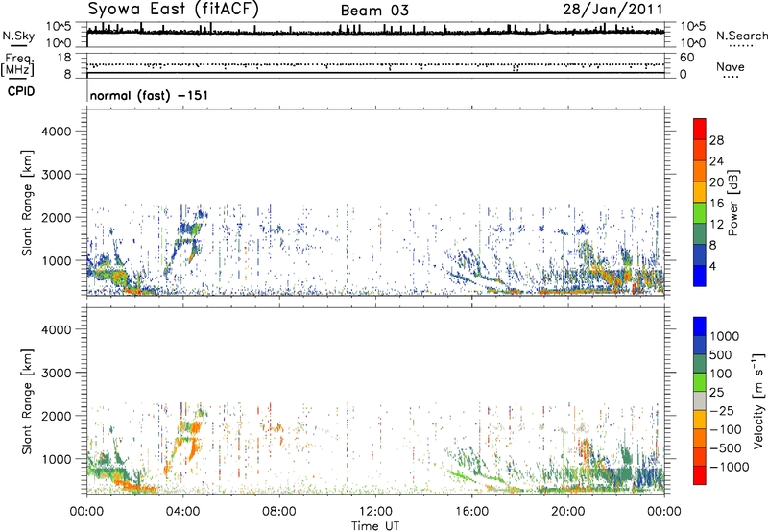Click the '04:00' time tick label
This screenshot has height=532, width=768.
click(x=183, y=512)
